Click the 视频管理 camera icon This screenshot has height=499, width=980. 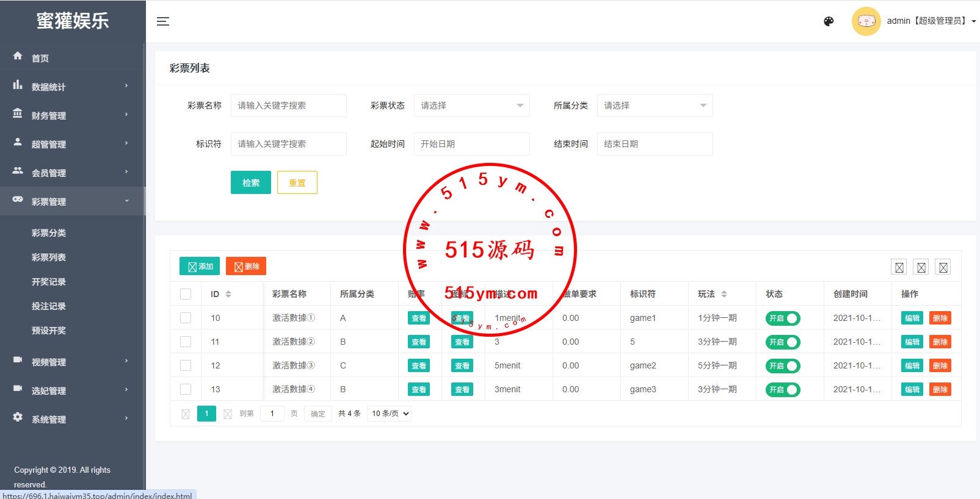click(x=18, y=361)
